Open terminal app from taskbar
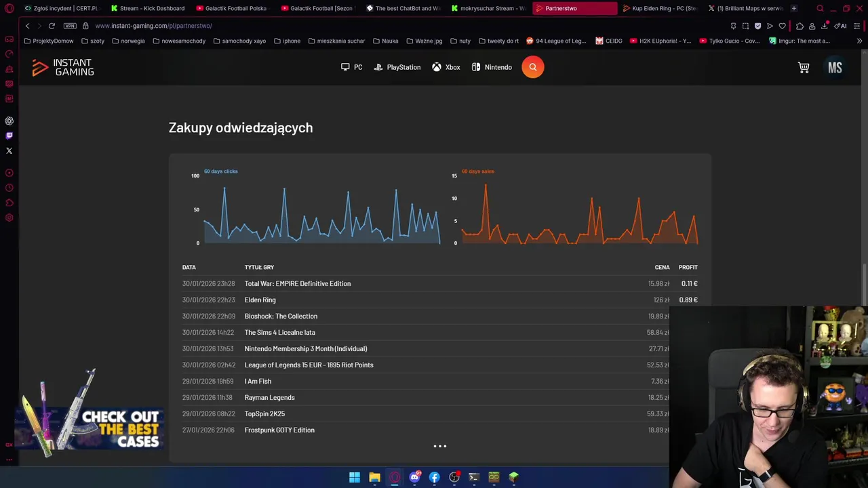 474,477
